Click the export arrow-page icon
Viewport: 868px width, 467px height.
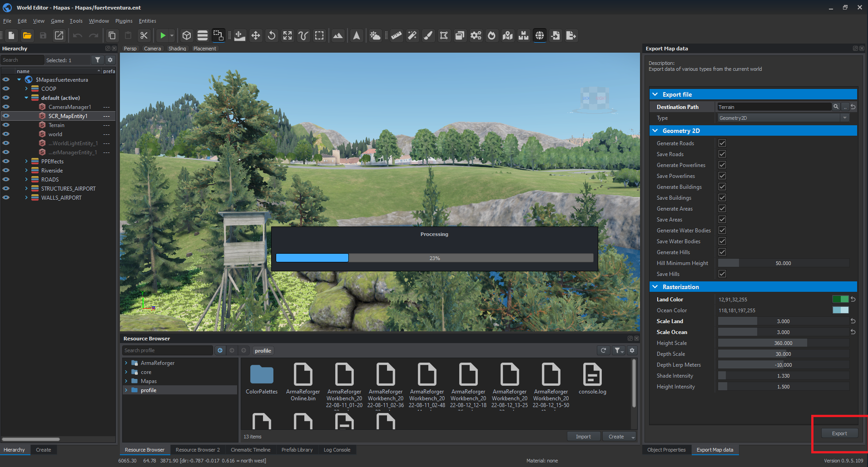[571, 35]
